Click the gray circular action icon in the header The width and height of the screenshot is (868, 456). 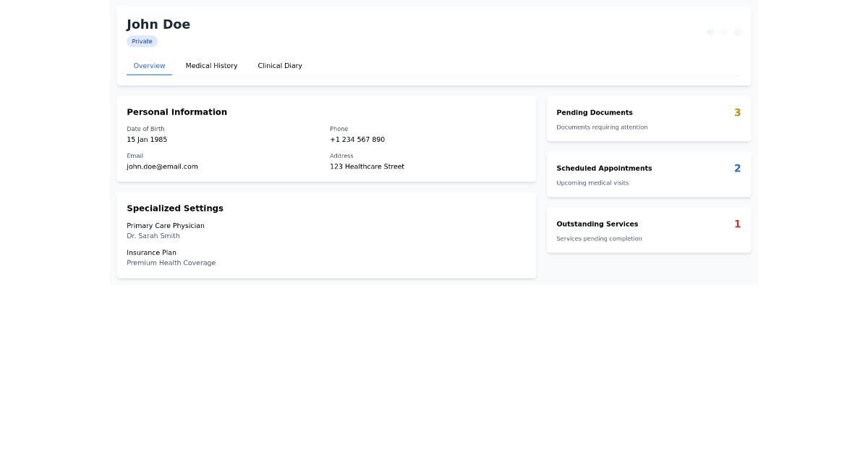(x=724, y=32)
